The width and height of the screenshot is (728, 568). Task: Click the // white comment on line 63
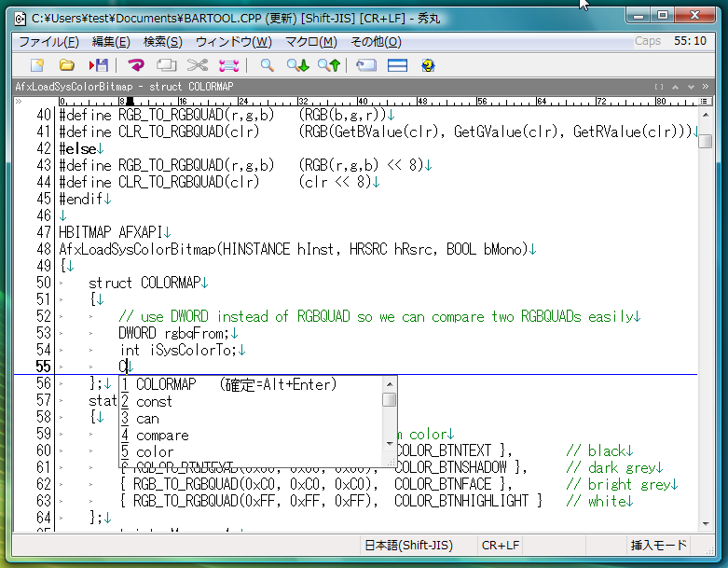596,501
